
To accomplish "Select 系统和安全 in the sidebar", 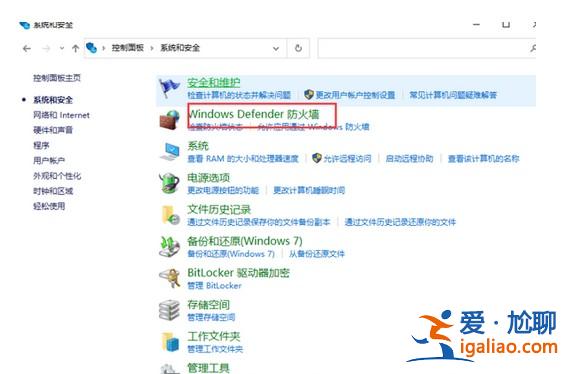I will pyautogui.click(x=53, y=100).
